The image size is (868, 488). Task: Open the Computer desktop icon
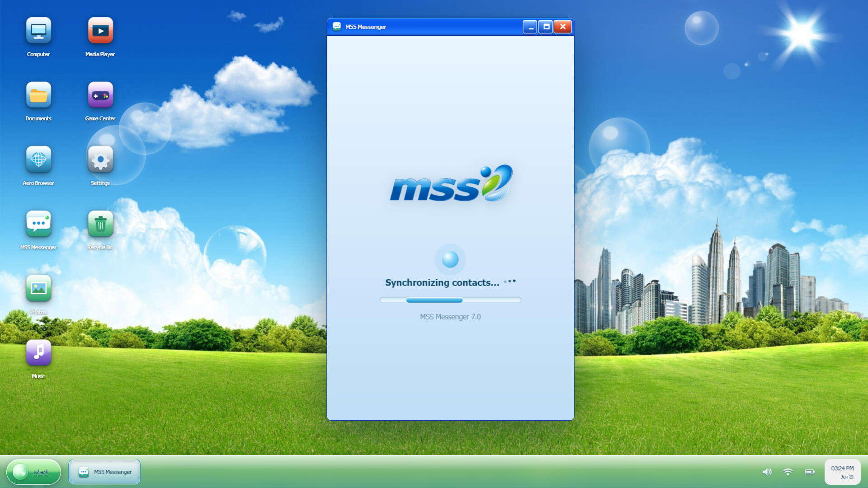pyautogui.click(x=38, y=31)
